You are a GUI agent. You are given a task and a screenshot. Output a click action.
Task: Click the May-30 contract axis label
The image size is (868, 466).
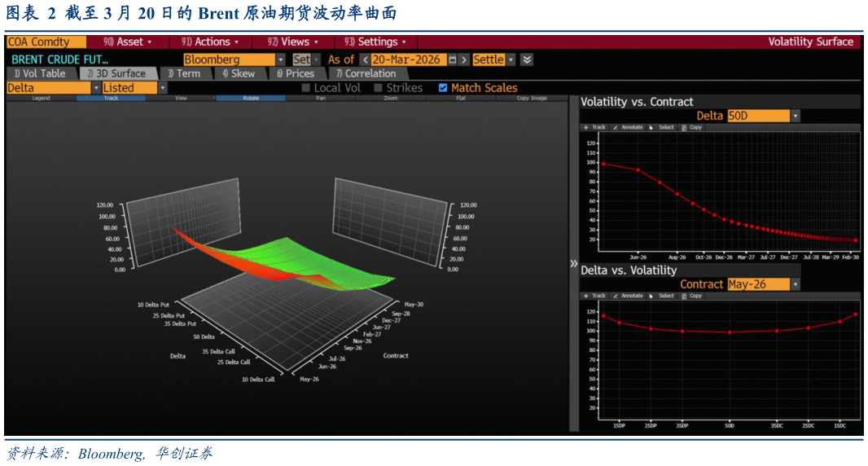414,304
